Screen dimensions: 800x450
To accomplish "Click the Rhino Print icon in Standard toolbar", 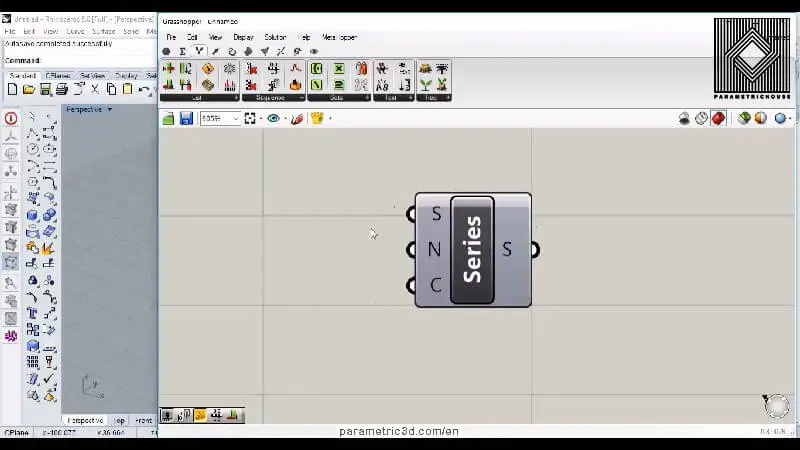I will pos(62,90).
